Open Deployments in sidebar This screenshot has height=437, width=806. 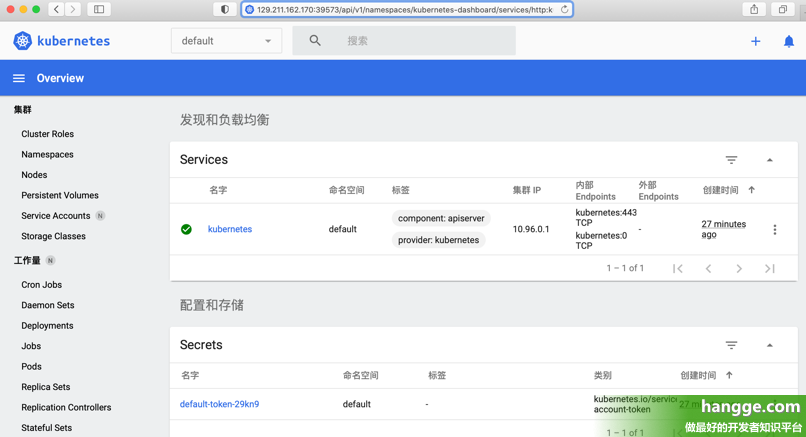47,326
